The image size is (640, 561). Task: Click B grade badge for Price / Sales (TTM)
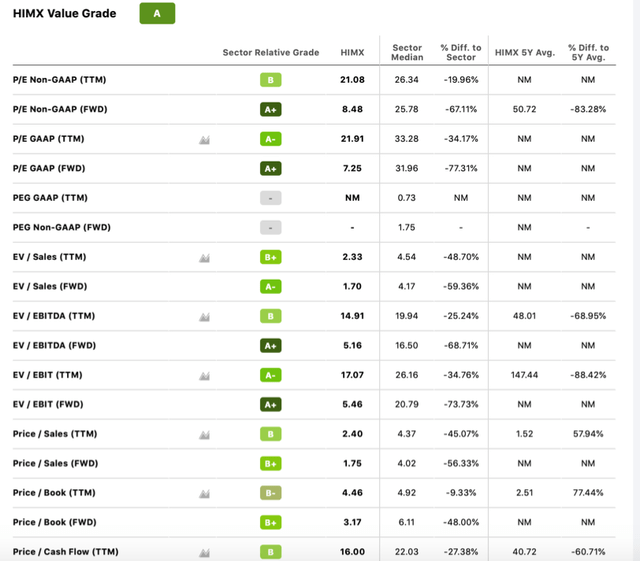point(271,434)
